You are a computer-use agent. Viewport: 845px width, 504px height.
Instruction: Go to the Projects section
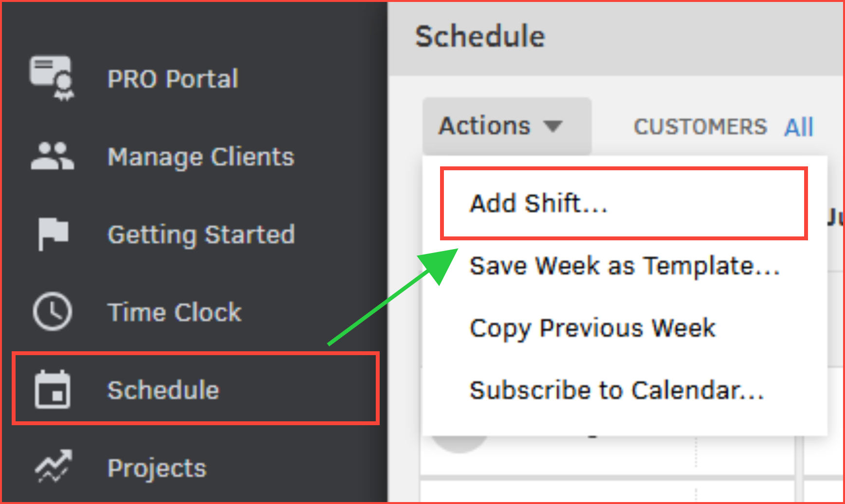pyautogui.click(x=157, y=468)
